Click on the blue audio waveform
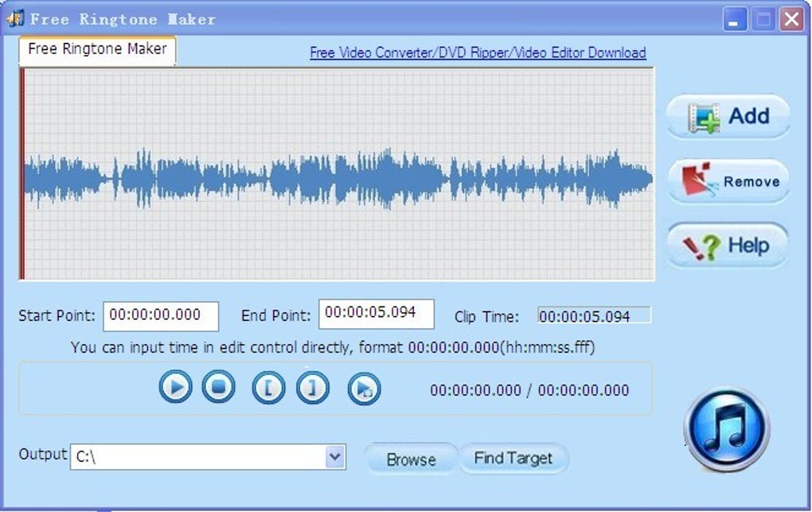The width and height of the screenshot is (812, 512). (338, 178)
